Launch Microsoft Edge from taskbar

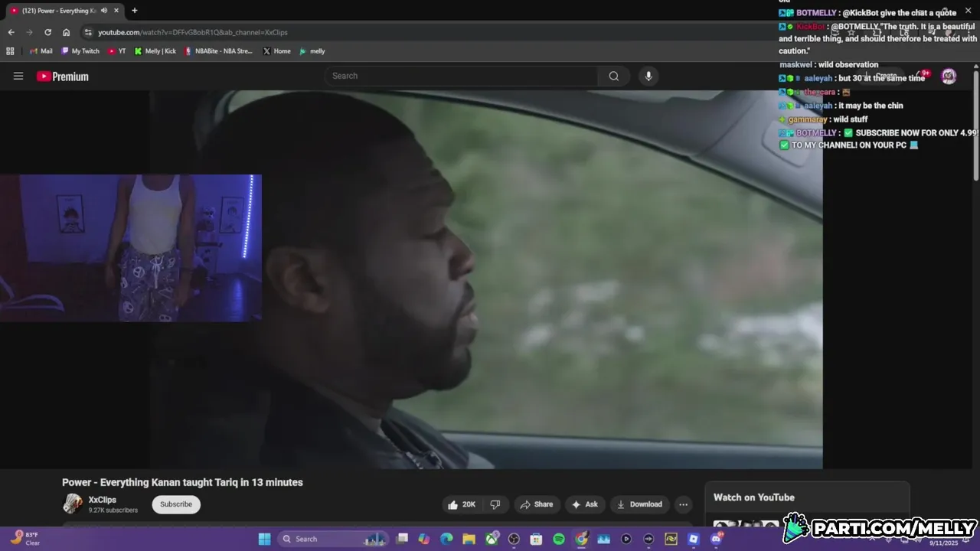[446, 539]
